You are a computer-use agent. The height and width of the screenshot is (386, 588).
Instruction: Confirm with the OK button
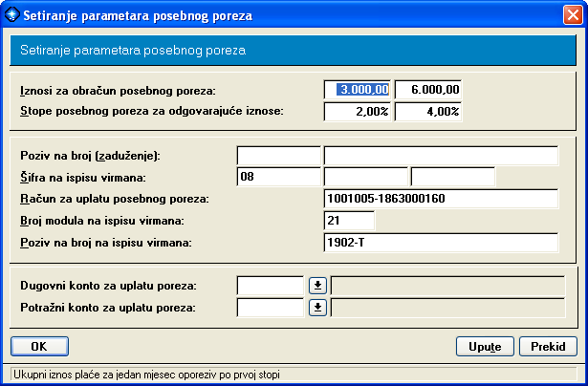click(40, 346)
